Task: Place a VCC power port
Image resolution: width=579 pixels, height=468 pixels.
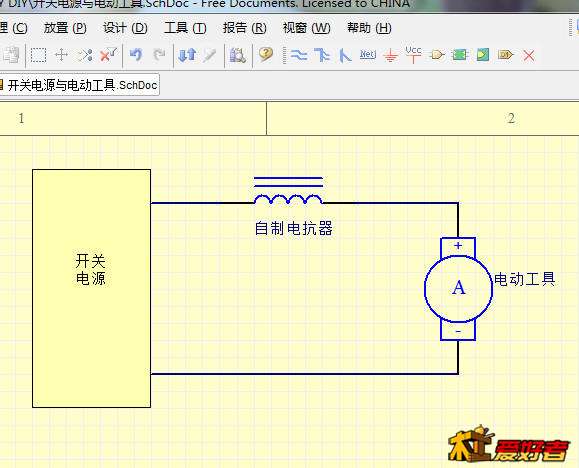Action: tap(413, 54)
